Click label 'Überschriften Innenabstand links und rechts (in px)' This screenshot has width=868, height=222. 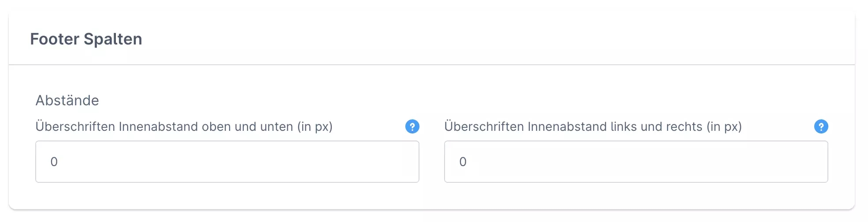593,127
